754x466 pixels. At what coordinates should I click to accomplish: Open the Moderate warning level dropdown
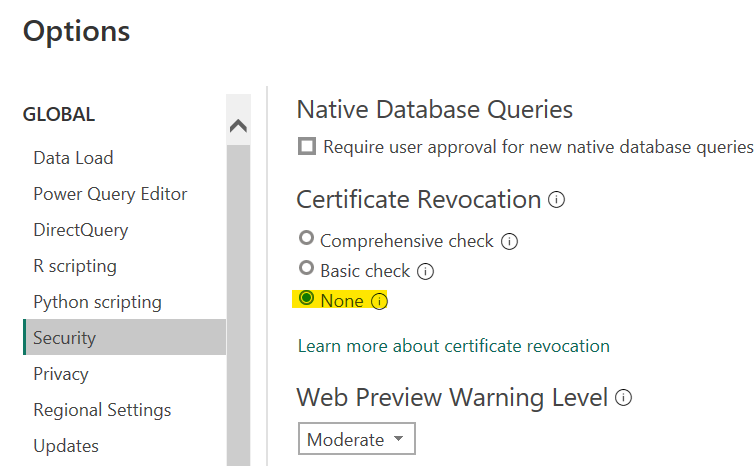point(356,440)
